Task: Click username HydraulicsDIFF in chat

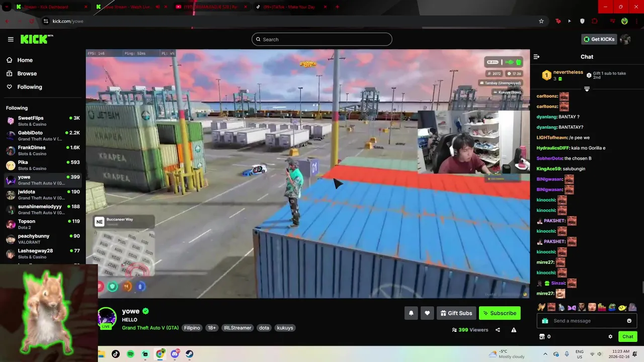Action: pos(553,148)
